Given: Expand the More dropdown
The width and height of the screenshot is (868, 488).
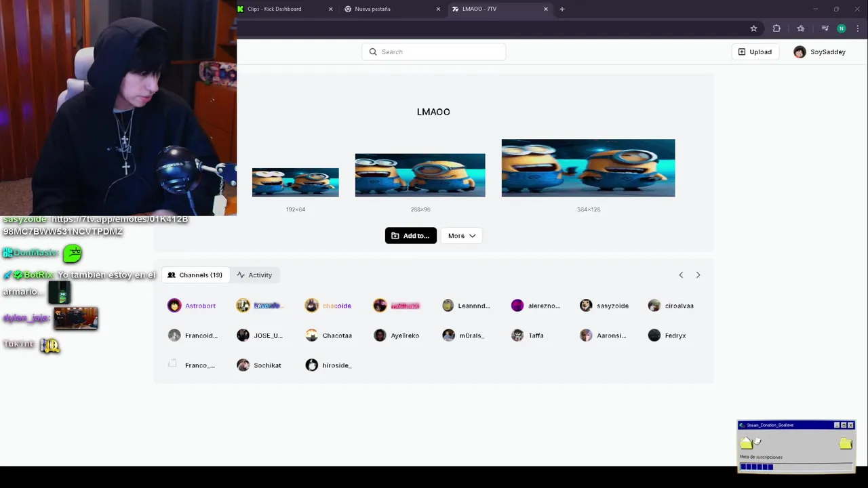Looking at the screenshot, I should [462, 236].
